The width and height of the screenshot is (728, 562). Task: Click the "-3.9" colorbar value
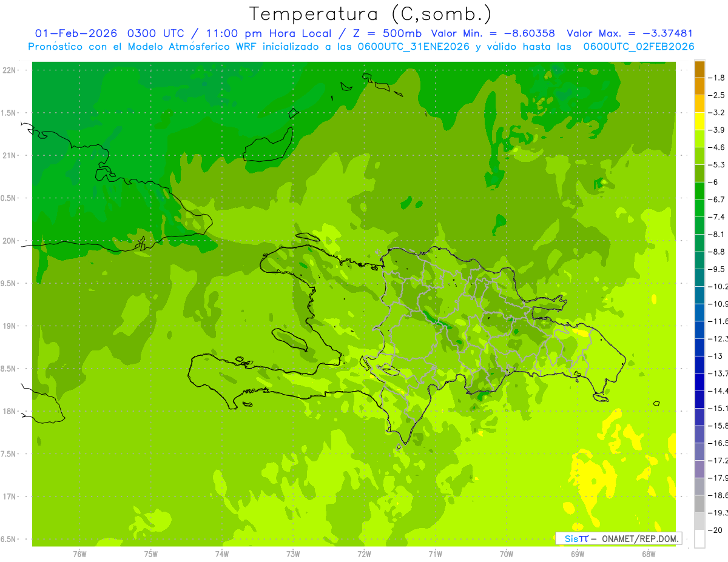pyautogui.click(x=716, y=130)
